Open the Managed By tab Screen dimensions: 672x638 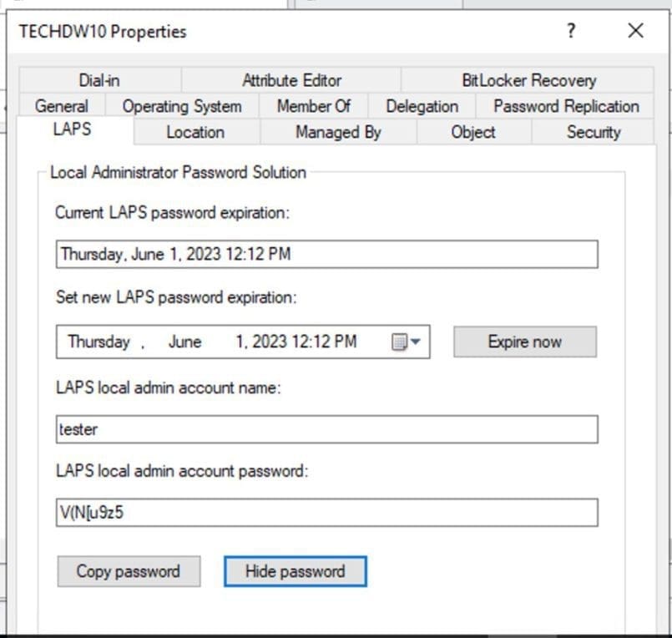(337, 132)
